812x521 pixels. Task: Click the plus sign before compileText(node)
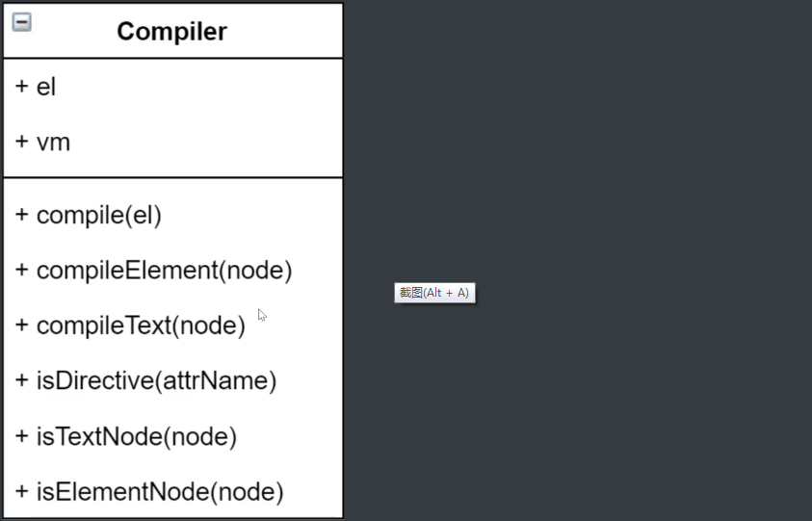click(x=22, y=326)
